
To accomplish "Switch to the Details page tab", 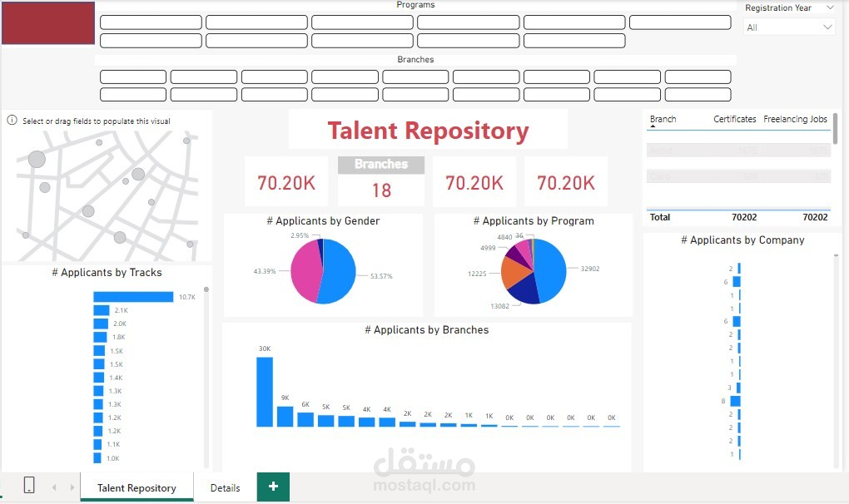I will point(225,487).
